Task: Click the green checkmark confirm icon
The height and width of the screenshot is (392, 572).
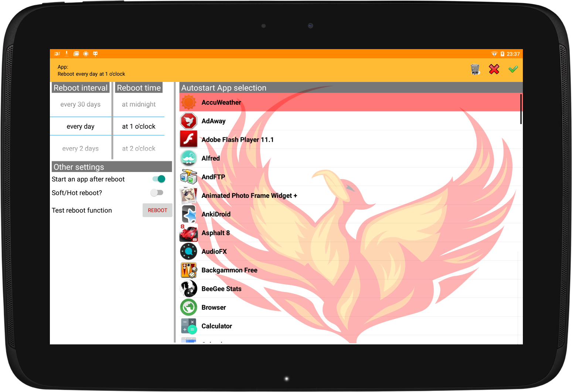Action: click(513, 69)
